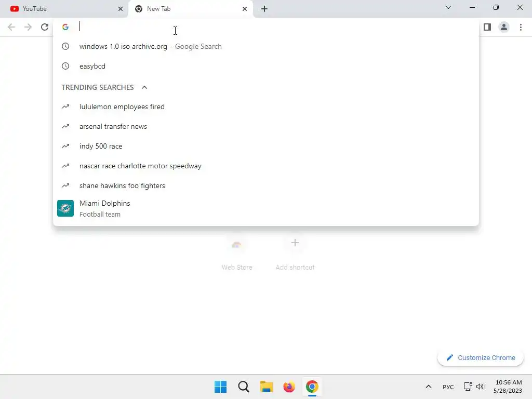Go forward with the forward arrow
This screenshot has height=399, width=532.
[x=28, y=27]
